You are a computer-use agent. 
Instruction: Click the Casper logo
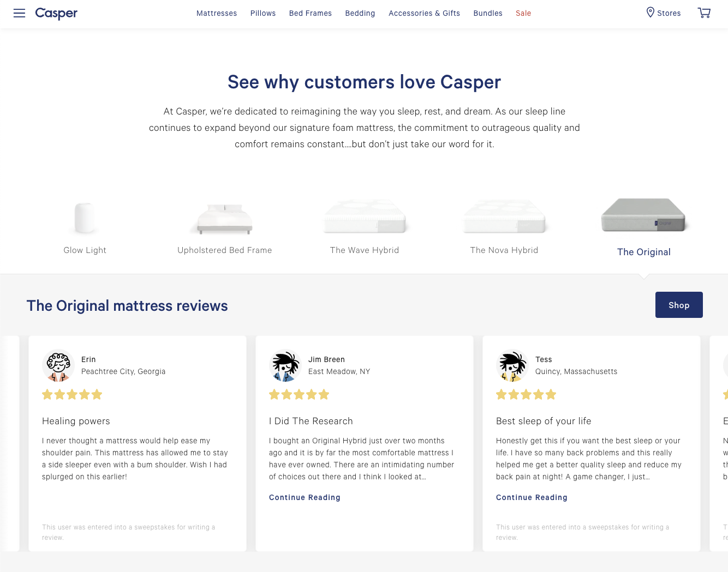tap(56, 14)
